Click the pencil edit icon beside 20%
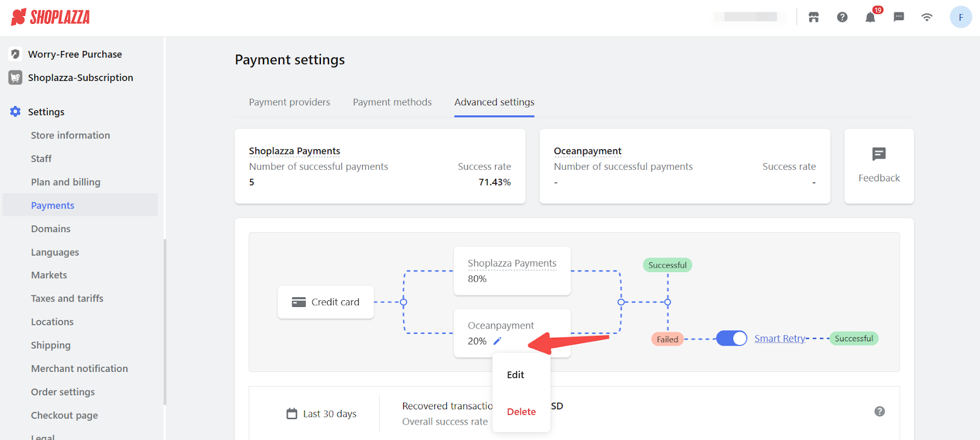This screenshot has height=440, width=980. click(x=497, y=341)
